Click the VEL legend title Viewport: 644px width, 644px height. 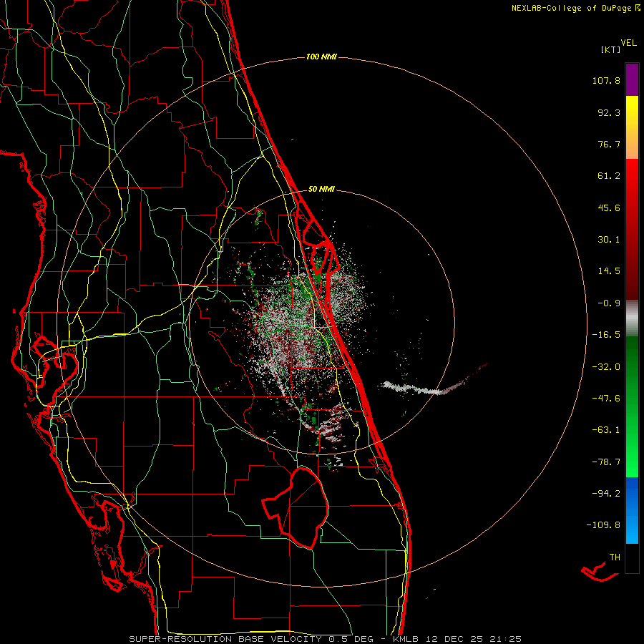628,43
